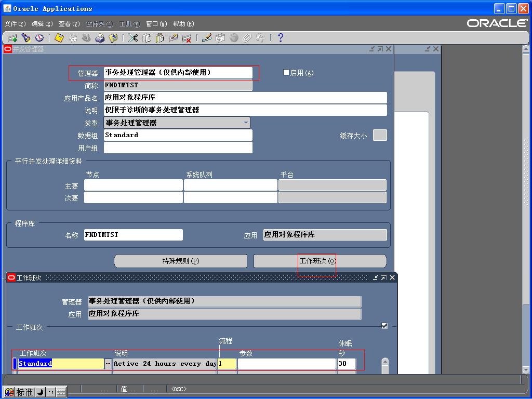The image size is (532, 399).
Task: Toggle the IME punctuation mode icon
Action: [50, 392]
